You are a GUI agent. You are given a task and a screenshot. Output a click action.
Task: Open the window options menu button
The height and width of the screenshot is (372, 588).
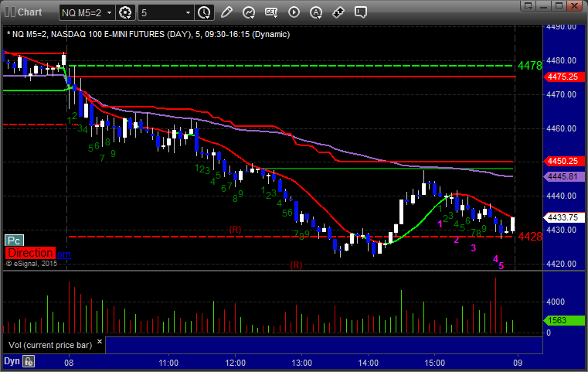click(529, 5)
